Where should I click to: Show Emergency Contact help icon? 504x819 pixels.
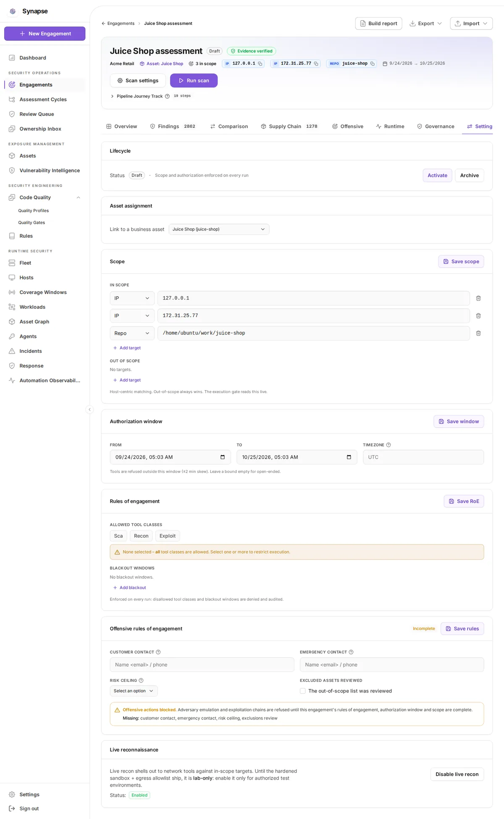[351, 652]
